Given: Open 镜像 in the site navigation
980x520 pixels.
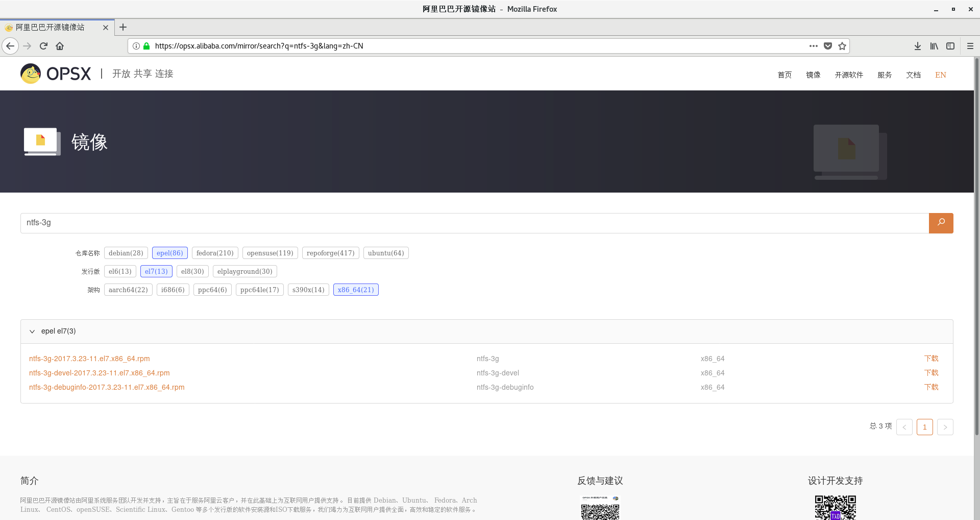Looking at the screenshot, I should (x=813, y=75).
